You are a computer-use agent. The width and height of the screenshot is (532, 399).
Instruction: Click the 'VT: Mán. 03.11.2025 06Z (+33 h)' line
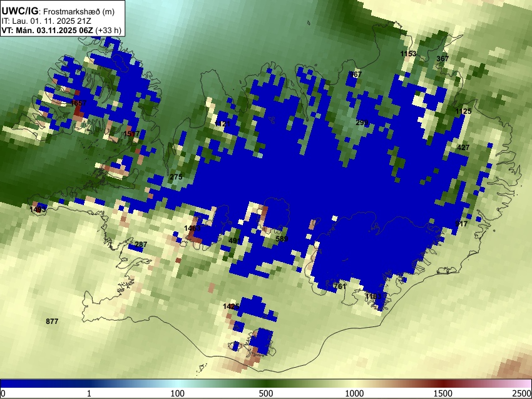pyautogui.click(x=61, y=30)
